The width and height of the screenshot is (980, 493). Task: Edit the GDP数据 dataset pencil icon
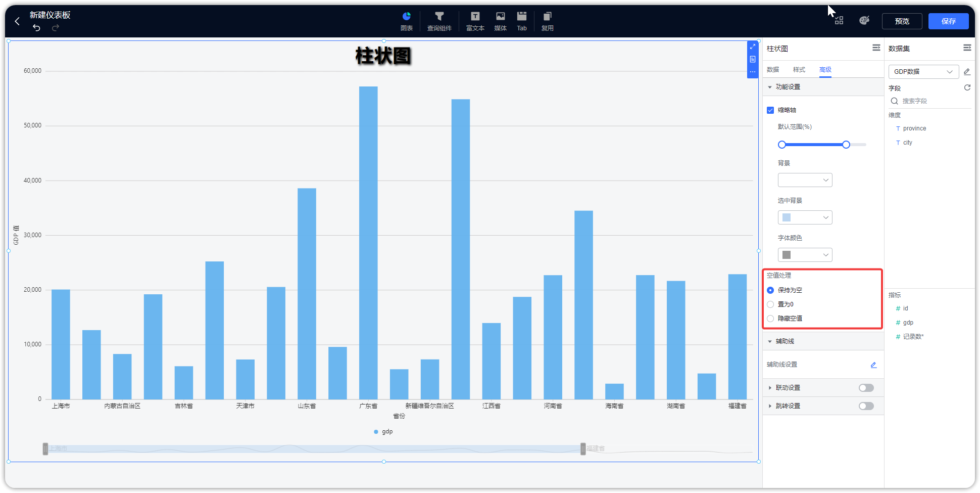pos(967,72)
